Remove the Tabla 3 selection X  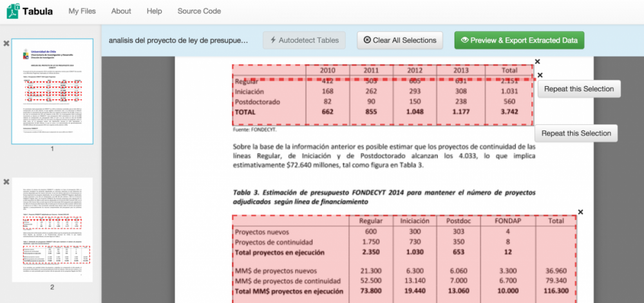(x=580, y=212)
